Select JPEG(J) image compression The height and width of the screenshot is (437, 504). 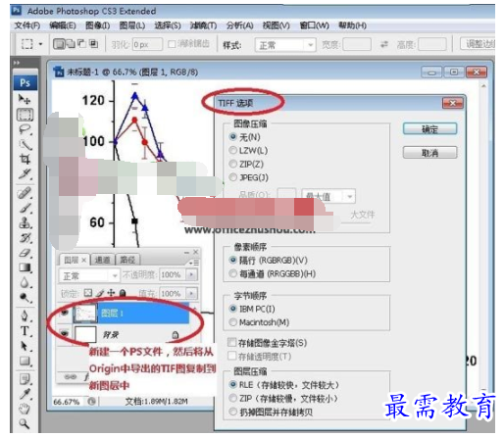pyautogui.click(x=232, y=177)
